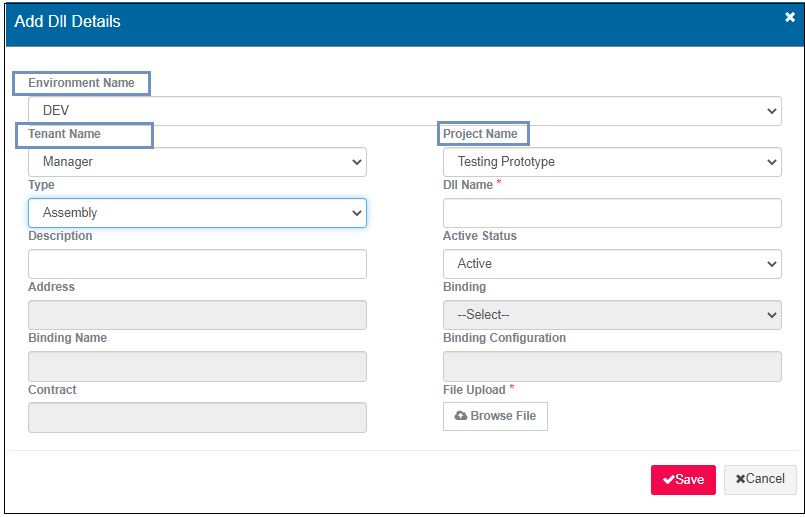
Task: Click into the Description input box
Action: tap(197, 264)
